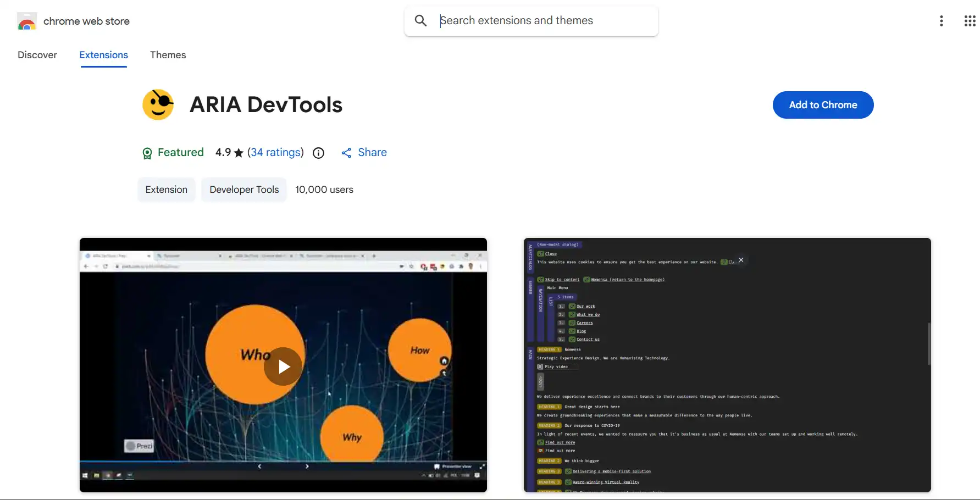Click the Developer Tools category chip
The width and height of the screenshot is (980, 500).
243,190
